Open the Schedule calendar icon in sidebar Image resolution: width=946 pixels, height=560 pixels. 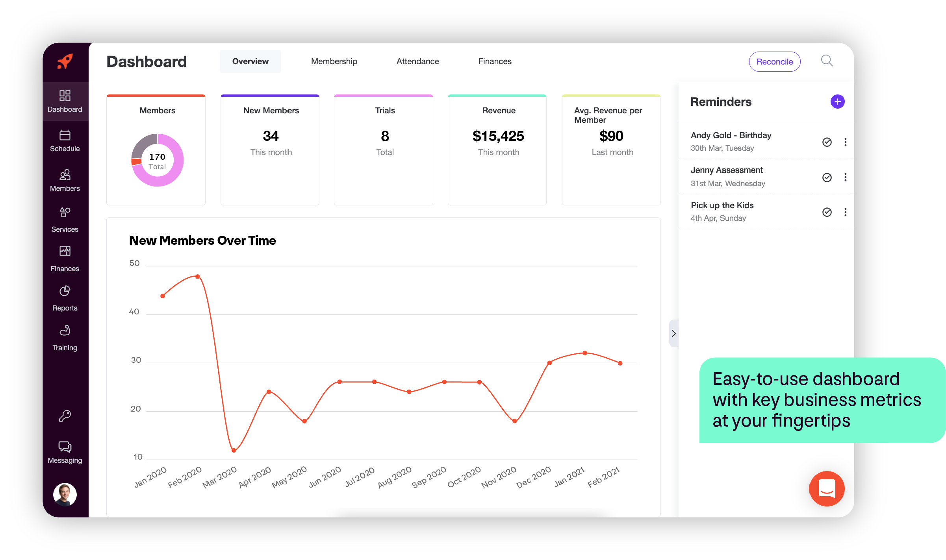tap(65, 136)
